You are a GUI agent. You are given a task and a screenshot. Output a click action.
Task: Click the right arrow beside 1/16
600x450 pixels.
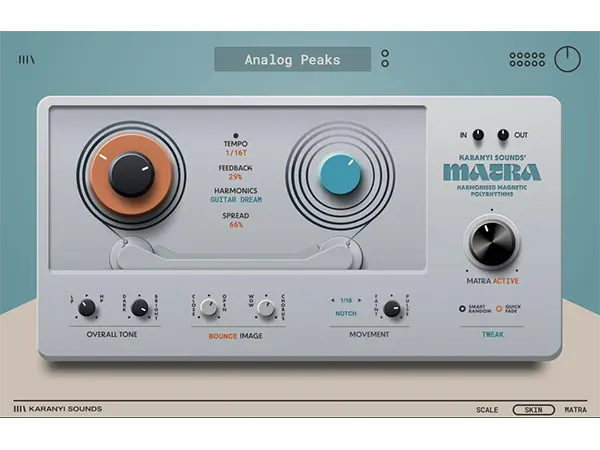(x=359, y=300)
